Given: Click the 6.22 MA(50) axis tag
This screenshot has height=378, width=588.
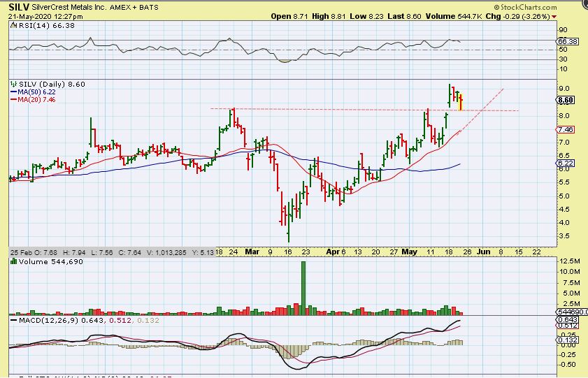Looking at the screenshot, I should 566,163.
